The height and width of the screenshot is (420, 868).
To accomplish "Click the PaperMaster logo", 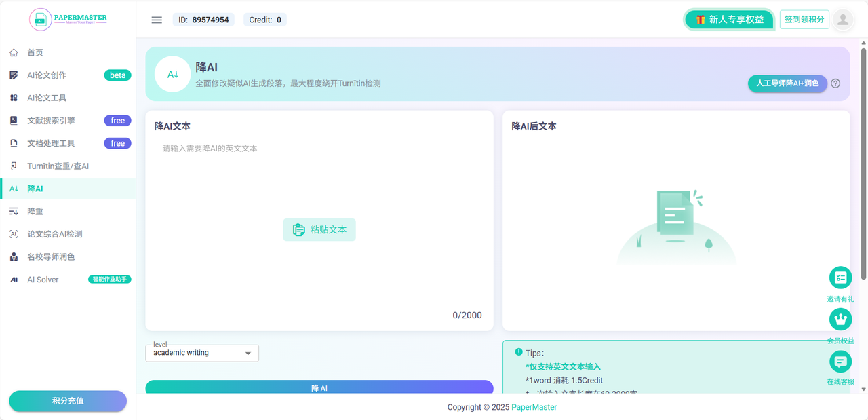I will pos(68,19).
